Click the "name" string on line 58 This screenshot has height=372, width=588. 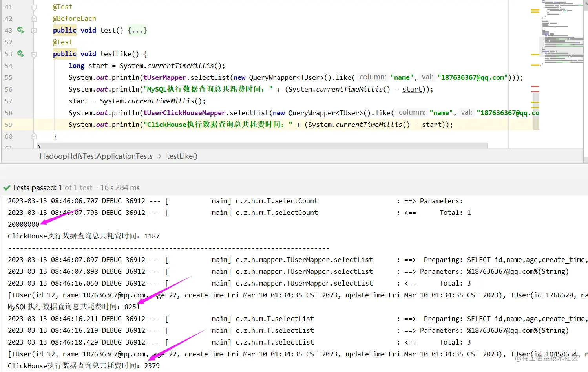click(441, 113)
